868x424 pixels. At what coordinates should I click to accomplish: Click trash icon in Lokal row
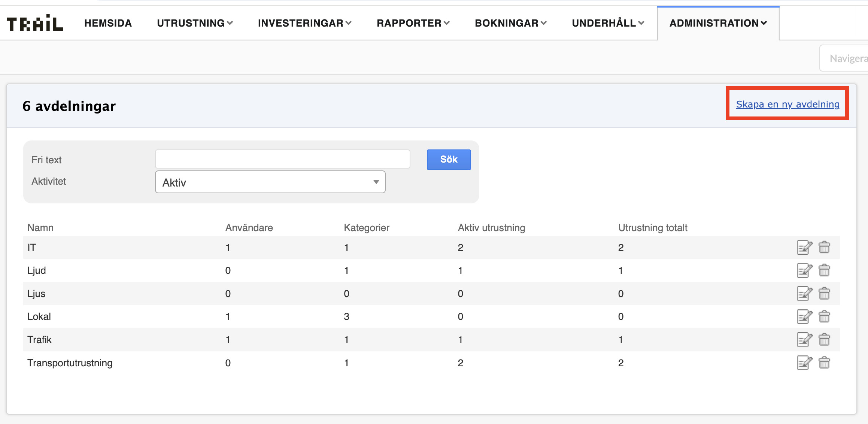824,317
